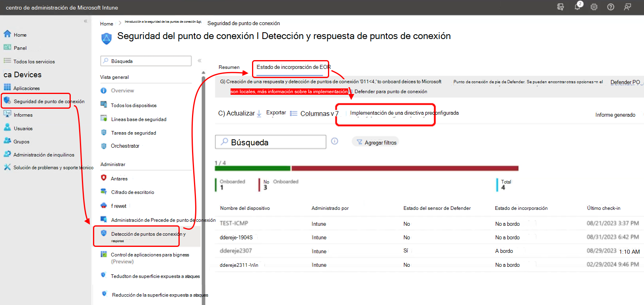Click the Informe generado link
This screenshot has height=305, width=644.
pyautogui.click(x=615, y=115)
